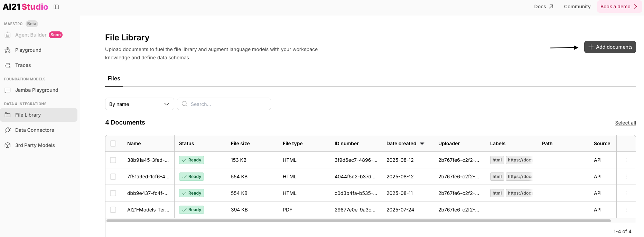Click the Book a demo button
Image resolution: width=644 pixels, height=237 pixels.
pyautogui.click(x=619, y=7)
